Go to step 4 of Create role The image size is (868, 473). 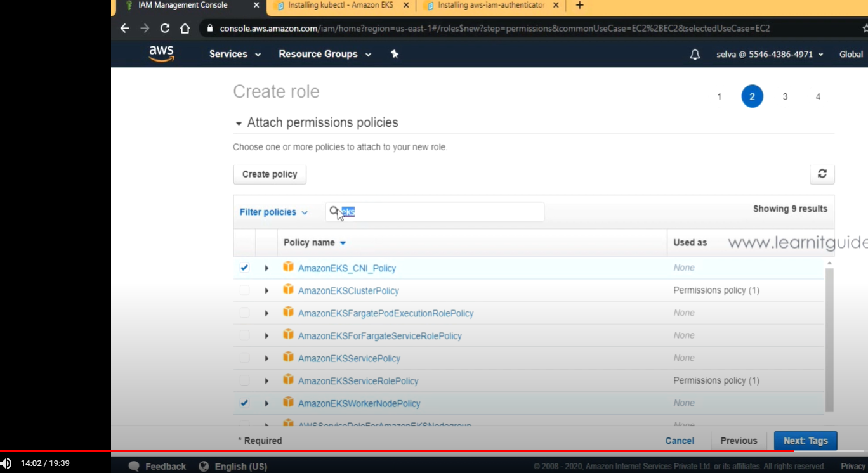coord(818,96)
